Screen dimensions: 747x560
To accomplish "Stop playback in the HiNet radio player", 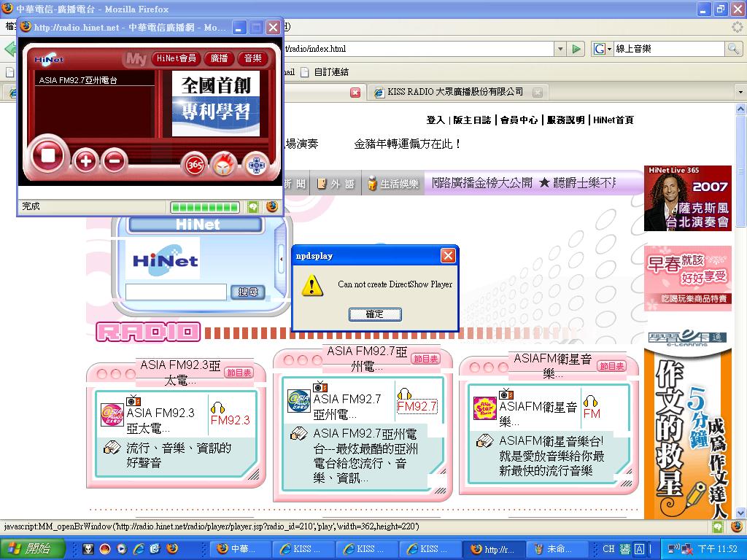I will (x=47, y=155).
